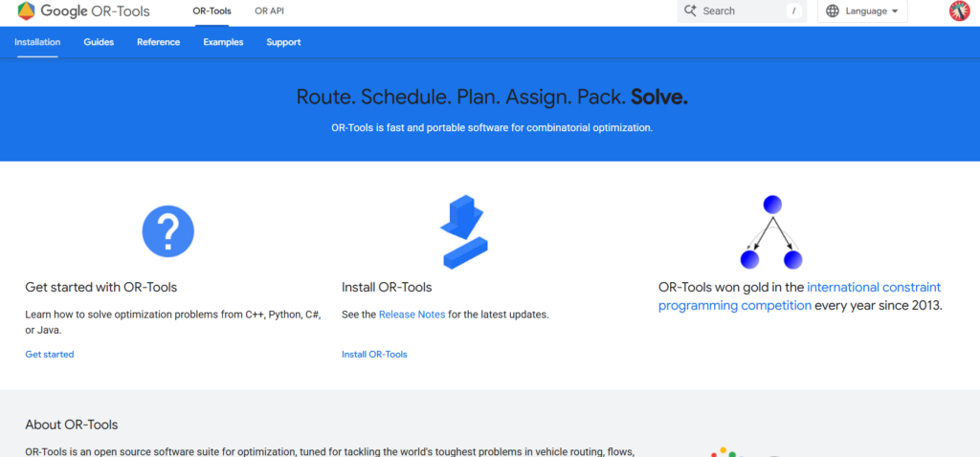Click the 'fast and portable software' subtitle
Image resolution: width=980 pixels, height=457 pixels.
coord(493,127)
